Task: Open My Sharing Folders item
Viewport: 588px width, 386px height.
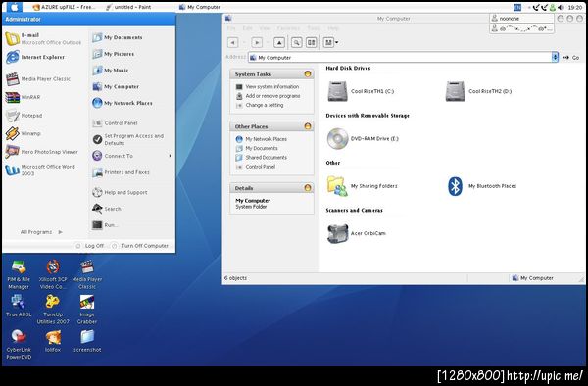Action: (x=362, y=186)
